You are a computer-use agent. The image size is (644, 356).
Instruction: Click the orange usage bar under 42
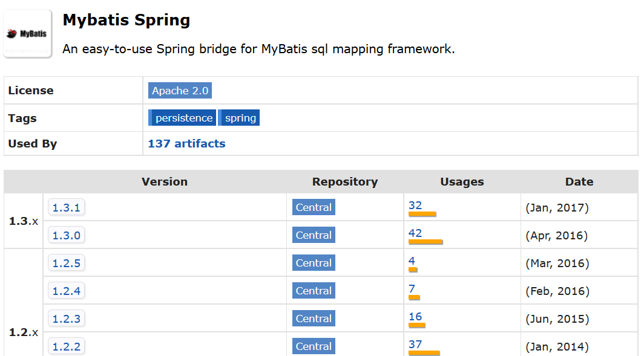coord(425,242)
